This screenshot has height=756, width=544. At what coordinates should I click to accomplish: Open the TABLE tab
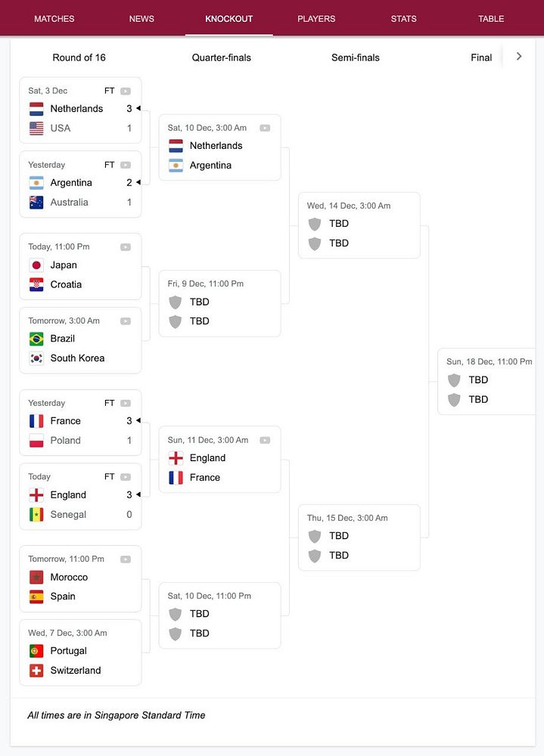click(x=491, y=19)
